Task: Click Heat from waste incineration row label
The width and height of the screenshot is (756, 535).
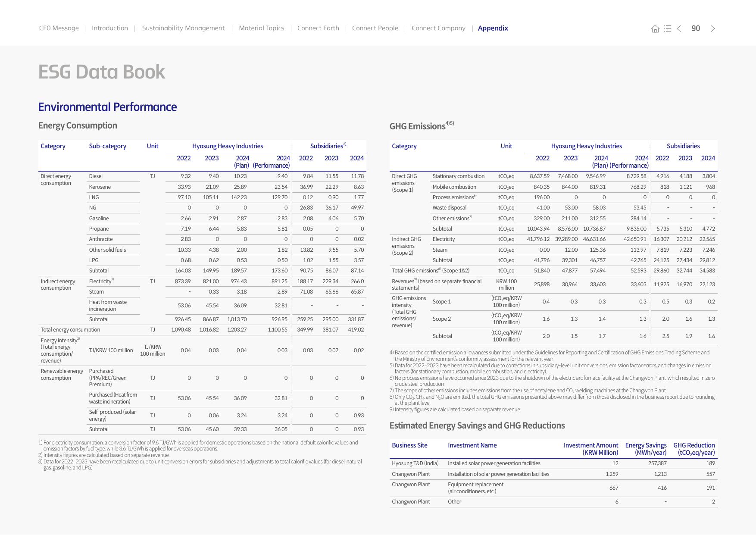Action: point(108,306)
